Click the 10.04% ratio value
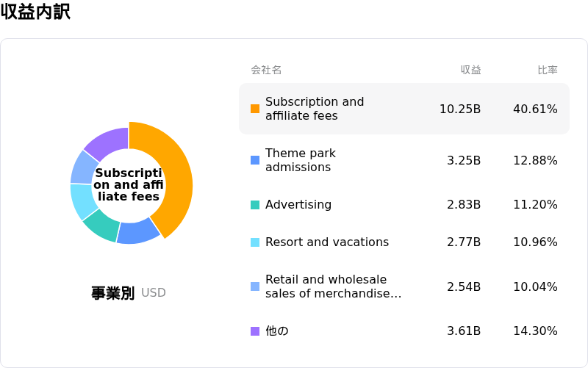The height and width of the screenshot is (368, 588). click(x=535, y=286)
